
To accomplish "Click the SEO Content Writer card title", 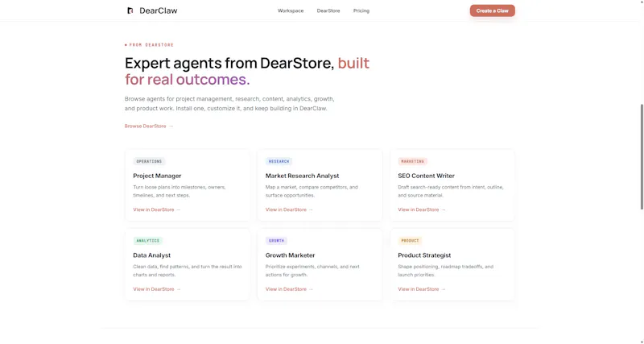I will point(427,176).
